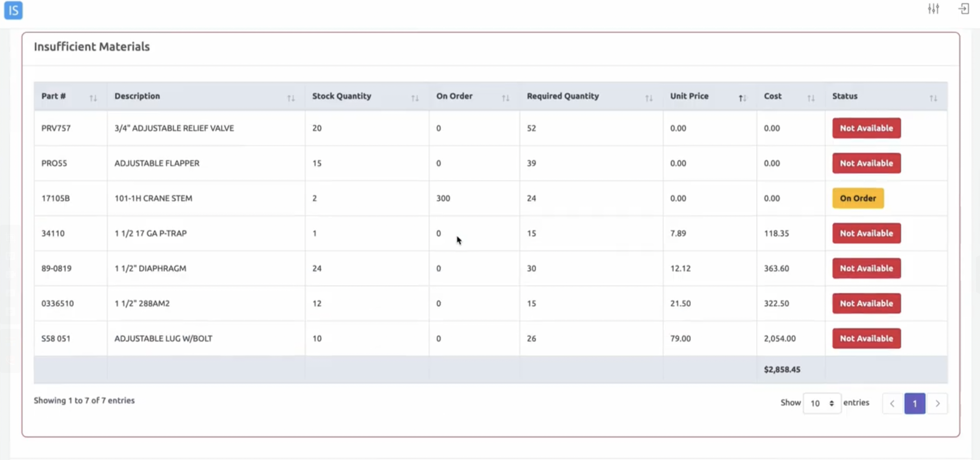Toggle Unit Price sort order
The height and width of the screenshot is (460, 980).
coord(742,98)
